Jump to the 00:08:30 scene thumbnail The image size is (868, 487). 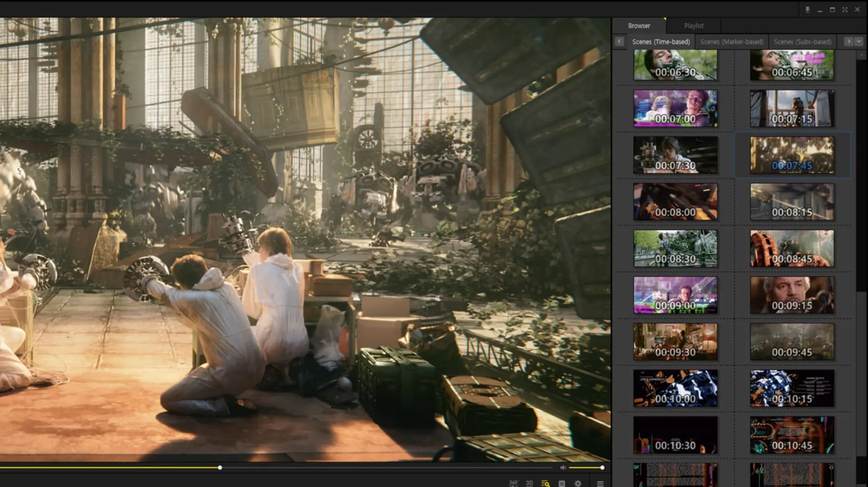[675, 248]
